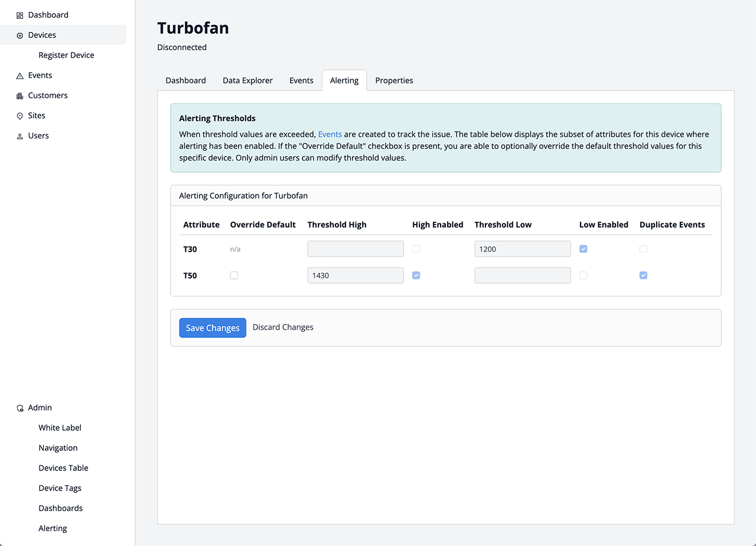The image size is (756, 546).
Task: Select Device Tags under Admin
Action: pos(60,488)
